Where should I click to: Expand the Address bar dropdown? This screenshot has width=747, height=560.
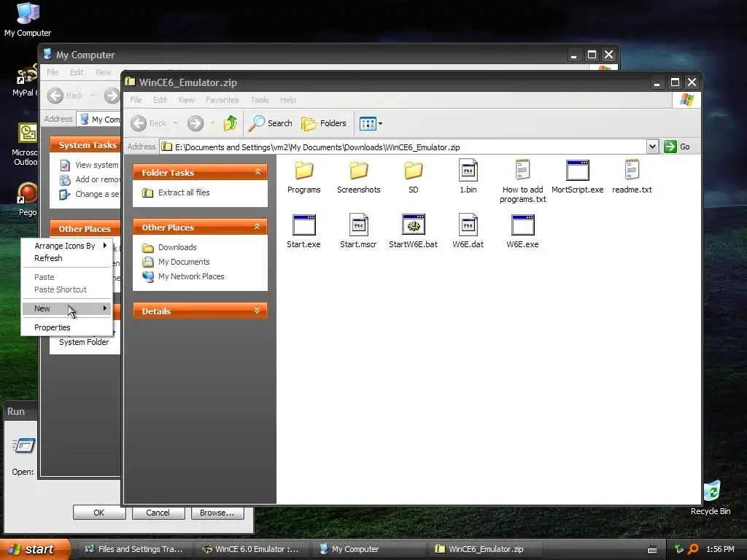[652, 147]
